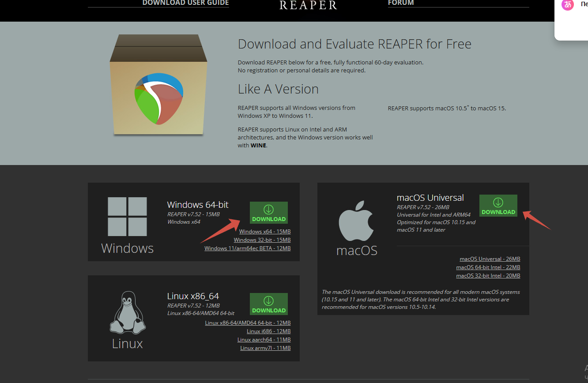588x383 pixels.
Task: Open the Linux x86-64/AMD64 64-bit - 12MB link
Action: [x=248, y=323]
